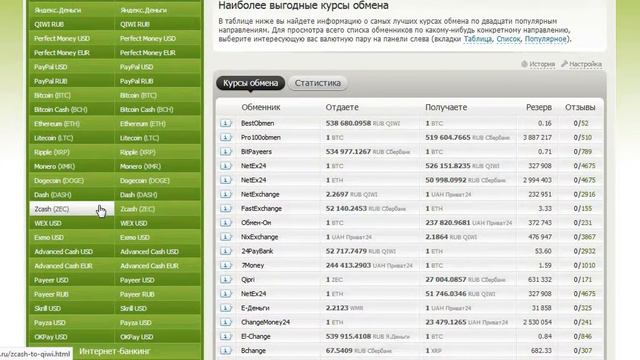Viewport: 640px width, 360px height.
Task: Select Perfect Money USD in receive column
Action: [158, 39]
